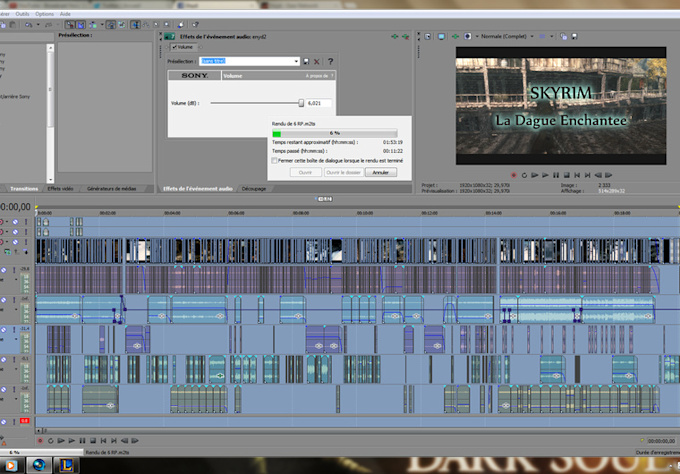This screenshot has height=474, width=680.
Task: Mute the bottom track with red 0,0 value
Action: [3, 421]
